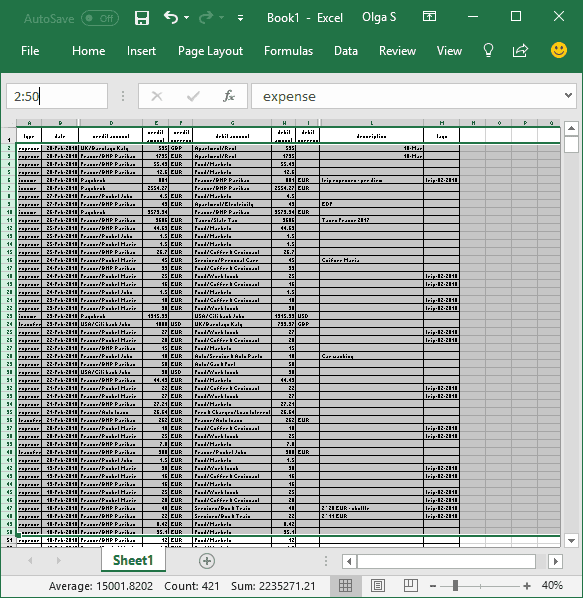Switch to Normal view icon
The height and width of the screenshot is (598, 583).
pyautogui.click(x=345, y=585)
